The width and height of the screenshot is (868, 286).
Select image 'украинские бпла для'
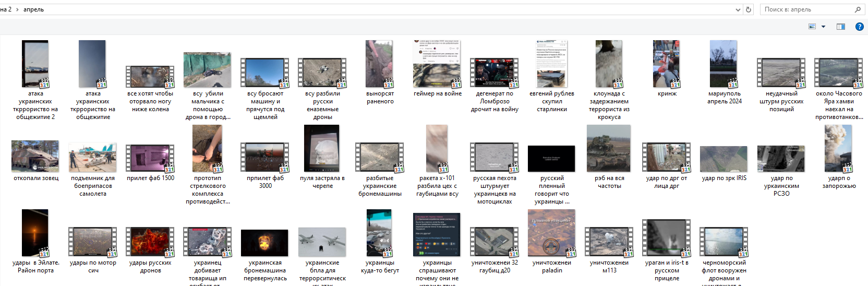click(x=322, y=256)
